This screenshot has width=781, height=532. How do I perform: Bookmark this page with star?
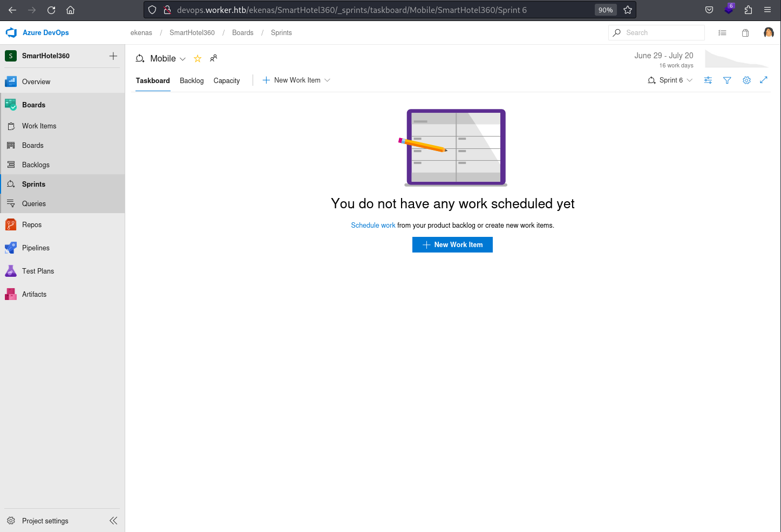click(x=627, y=10)
